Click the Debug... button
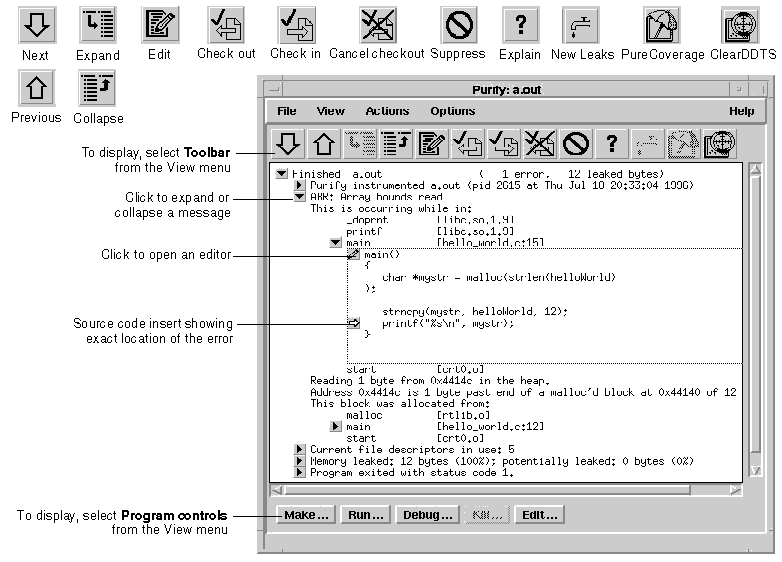This screenshot has height=562, width=782. 427,515
